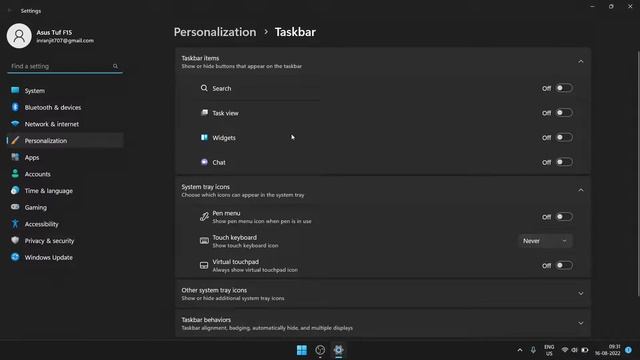Click in the Find a setting field

point(64,66)
